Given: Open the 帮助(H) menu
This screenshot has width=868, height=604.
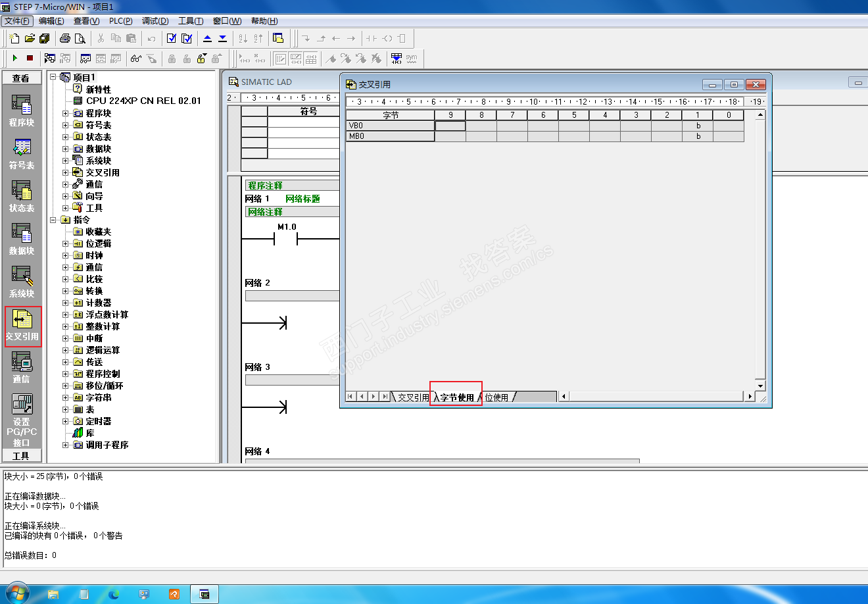Looking at the screenshot, I should [264, 21].
